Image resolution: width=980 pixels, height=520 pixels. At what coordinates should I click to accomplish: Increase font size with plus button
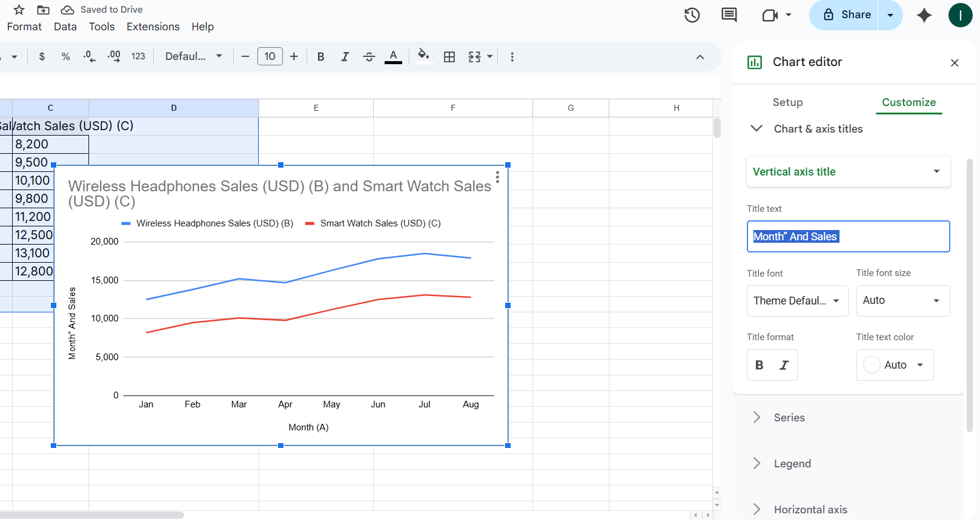294,57
